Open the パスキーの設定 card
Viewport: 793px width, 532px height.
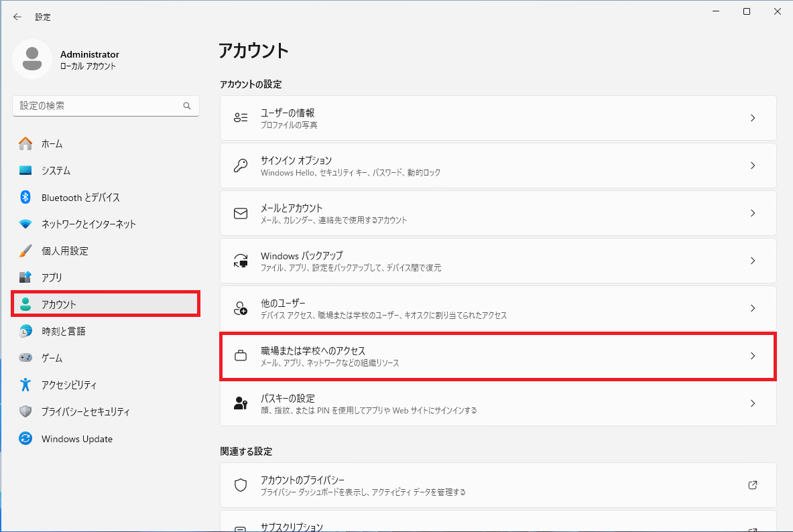498,403
